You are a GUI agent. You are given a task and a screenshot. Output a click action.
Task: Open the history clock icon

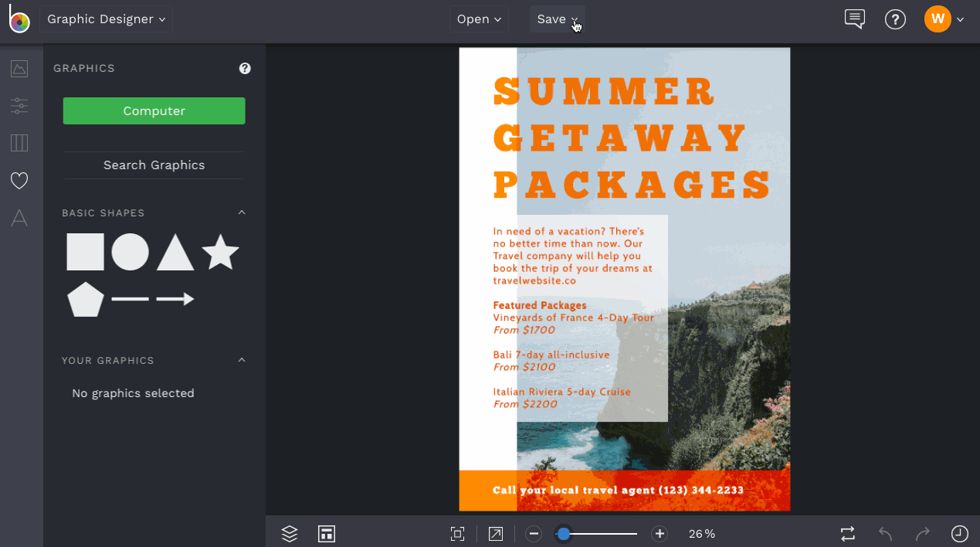pyautogui.click(x=960, y=534)
